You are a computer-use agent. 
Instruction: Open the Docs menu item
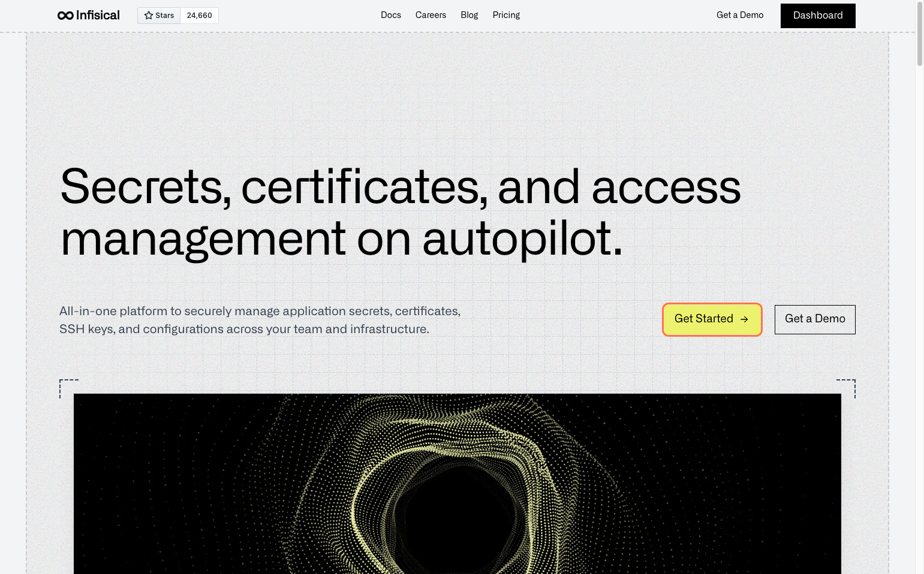click(x=390, y=15)
